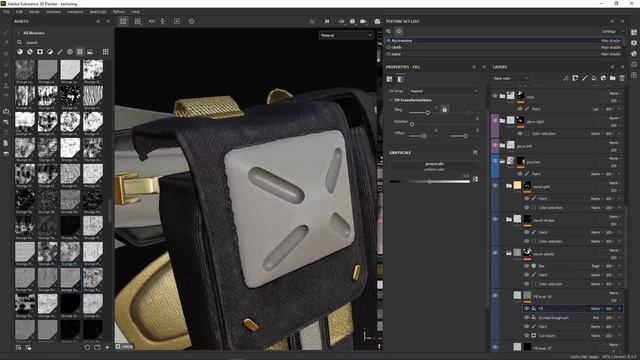The height and width of the screenshot is (360, 640).
Task: Toggle symmetry icon in viewport toolbar
Action: coord(152,21)
